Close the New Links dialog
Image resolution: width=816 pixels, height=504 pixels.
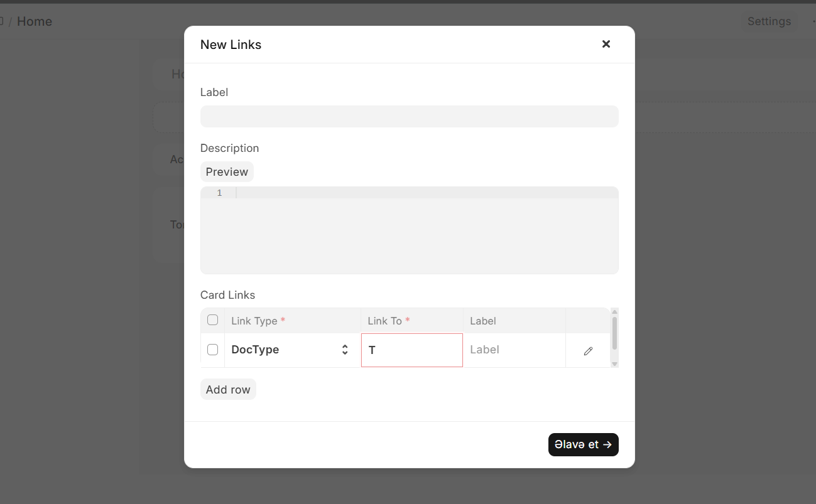coord(606,44)
